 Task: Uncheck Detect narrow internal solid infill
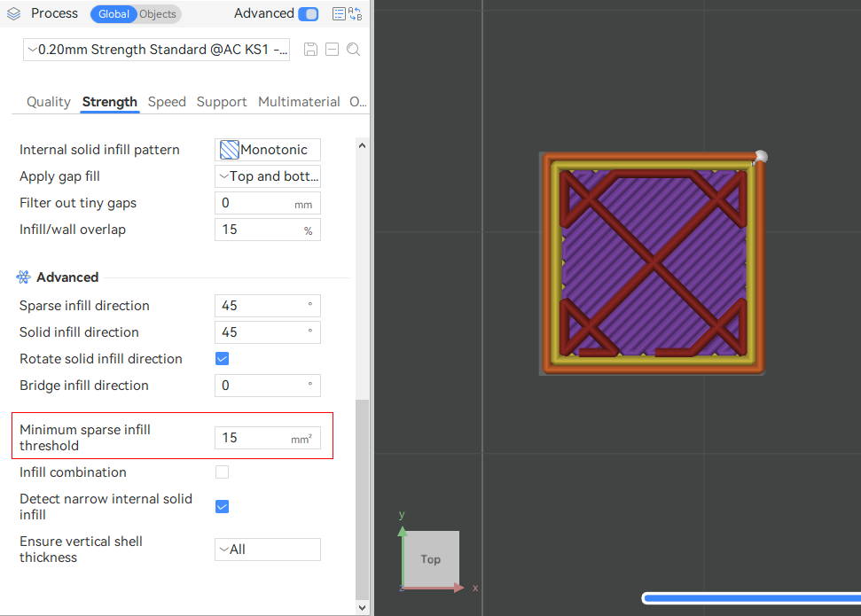pyautogui.click(x=222, y=507)
